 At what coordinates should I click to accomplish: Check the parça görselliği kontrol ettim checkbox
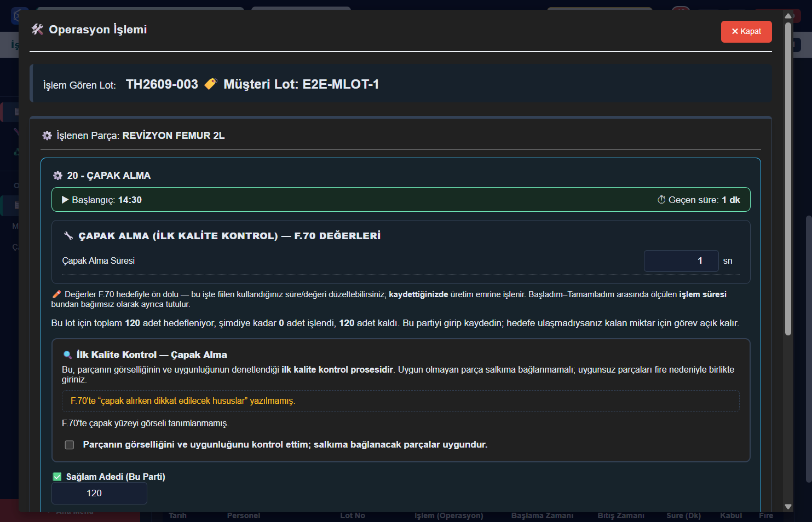70,445
